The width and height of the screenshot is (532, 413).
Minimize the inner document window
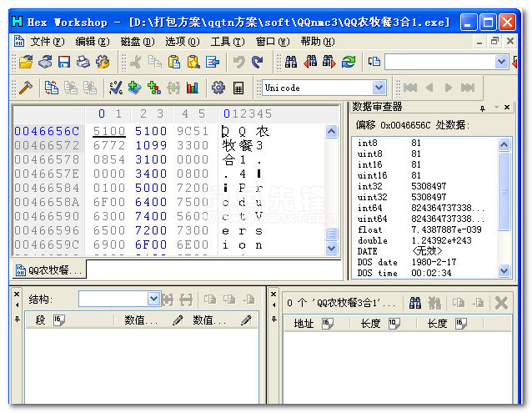tap(479, 42)
